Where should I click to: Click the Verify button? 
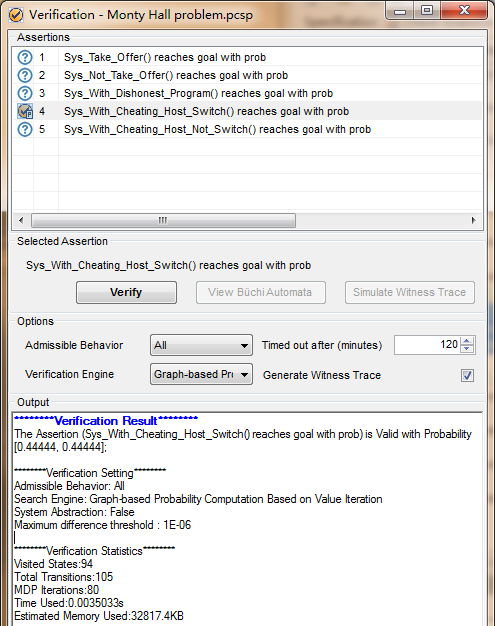pyautogui.click(x=126, y=293)
